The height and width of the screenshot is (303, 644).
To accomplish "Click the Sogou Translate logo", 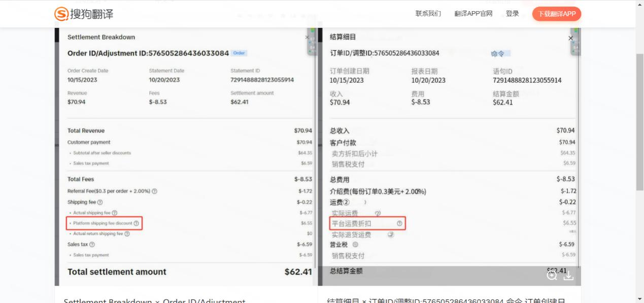I will click(x=84, y=14).
